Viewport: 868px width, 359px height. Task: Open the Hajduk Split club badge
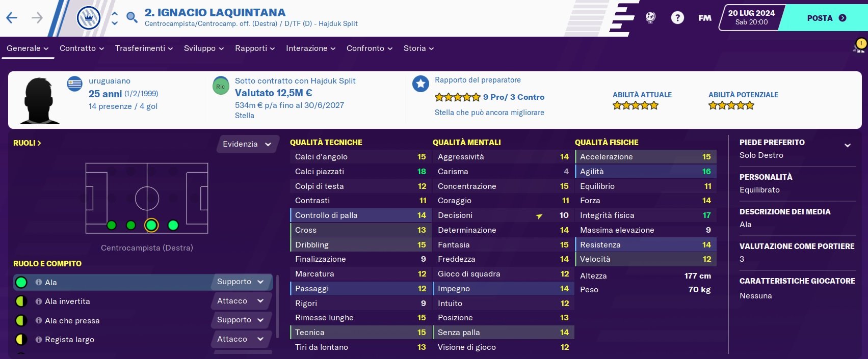coord(88,18)
